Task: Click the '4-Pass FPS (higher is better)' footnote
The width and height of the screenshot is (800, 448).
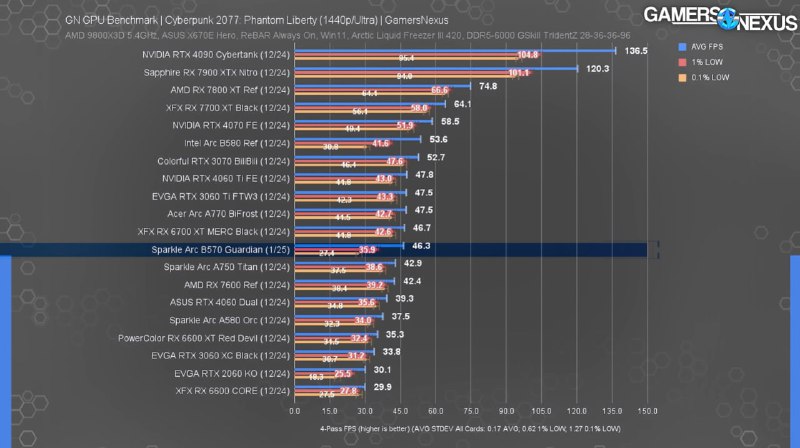Action: (470, 429)
